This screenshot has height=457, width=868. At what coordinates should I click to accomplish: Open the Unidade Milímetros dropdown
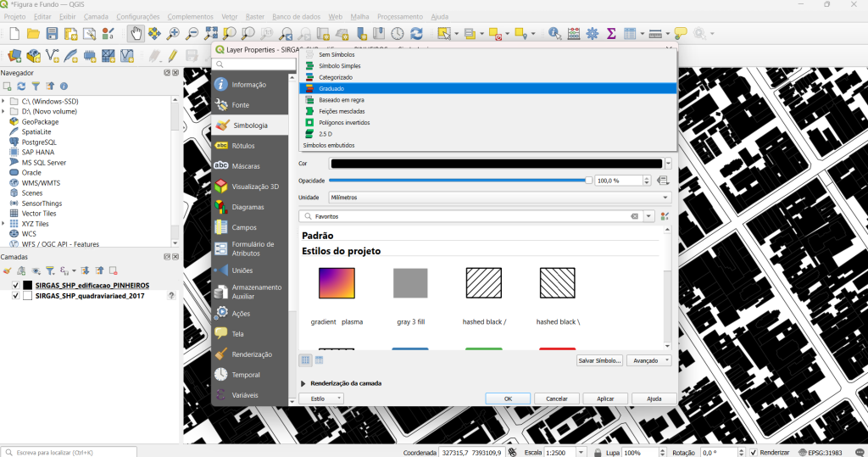click(500, 198)
